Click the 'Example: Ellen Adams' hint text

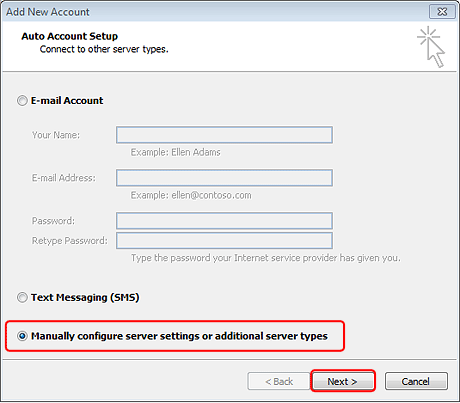pyautogui.click(x=176, y=152)
